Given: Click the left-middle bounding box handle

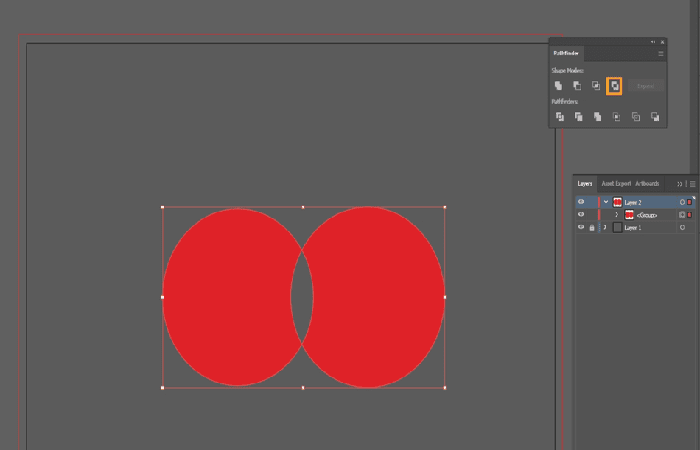Looking at the screenshot, I should [x=162, y=297].
